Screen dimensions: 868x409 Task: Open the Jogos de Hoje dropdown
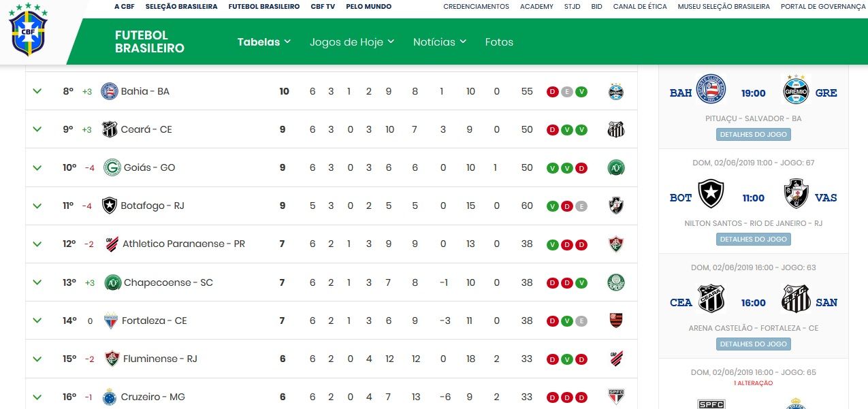[347, 42]
